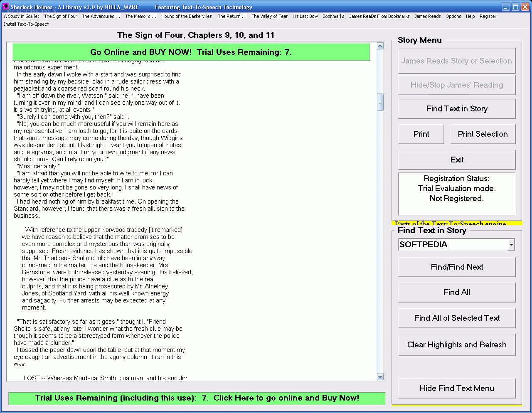
Task: Click Hide Find Text Menu button
Action: 457,388
